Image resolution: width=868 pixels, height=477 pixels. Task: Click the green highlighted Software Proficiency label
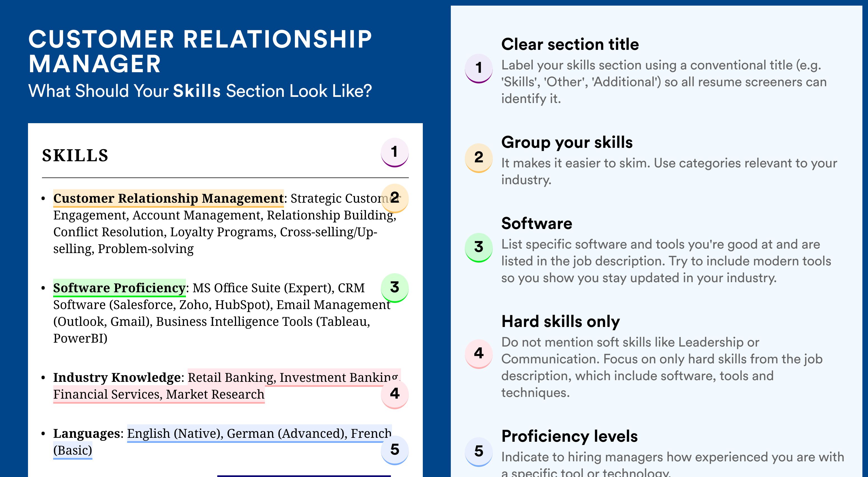tap(119, 288)
